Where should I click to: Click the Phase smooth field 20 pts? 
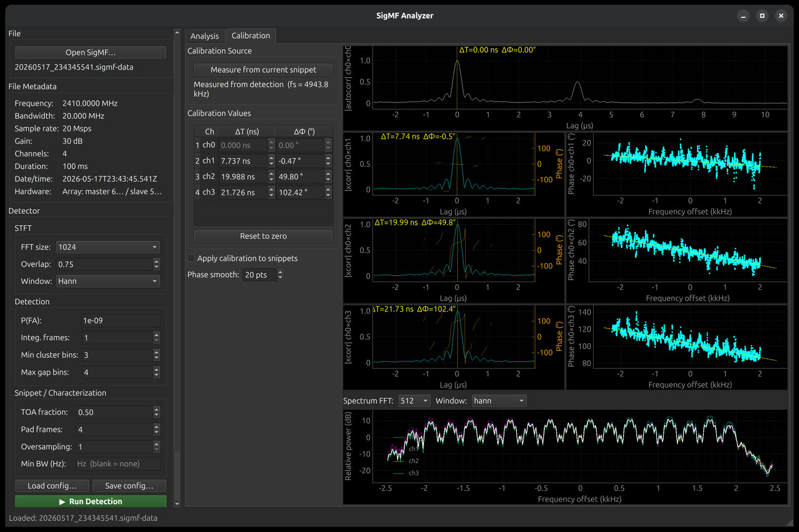point(259,275)
